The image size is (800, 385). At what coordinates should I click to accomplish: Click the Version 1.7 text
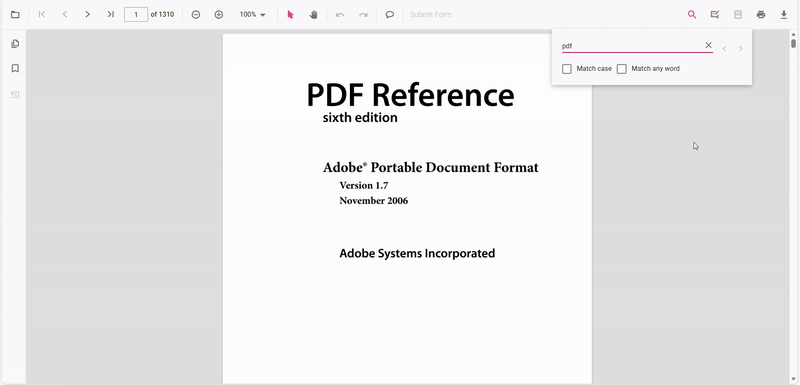click(364, 186)
